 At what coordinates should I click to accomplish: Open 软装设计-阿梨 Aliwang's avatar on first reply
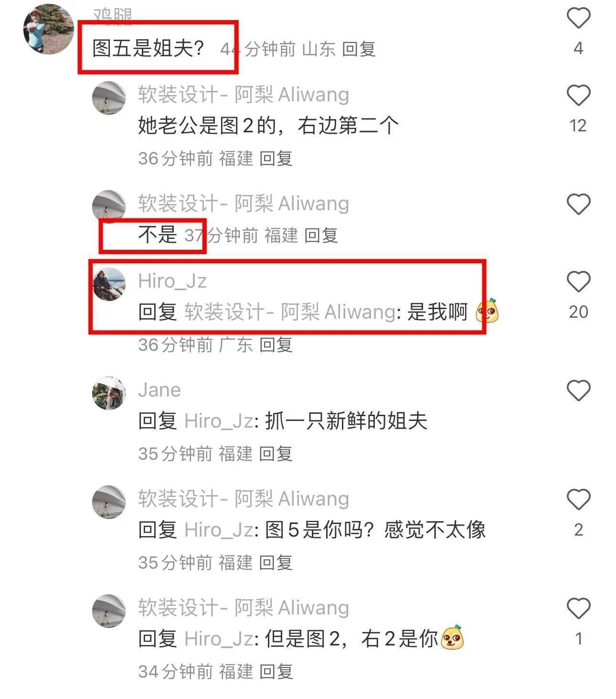(109, 98)
